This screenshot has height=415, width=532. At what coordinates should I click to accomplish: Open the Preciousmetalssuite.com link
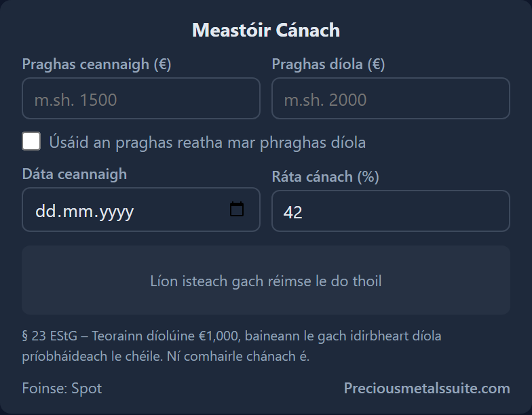[427, 388]
